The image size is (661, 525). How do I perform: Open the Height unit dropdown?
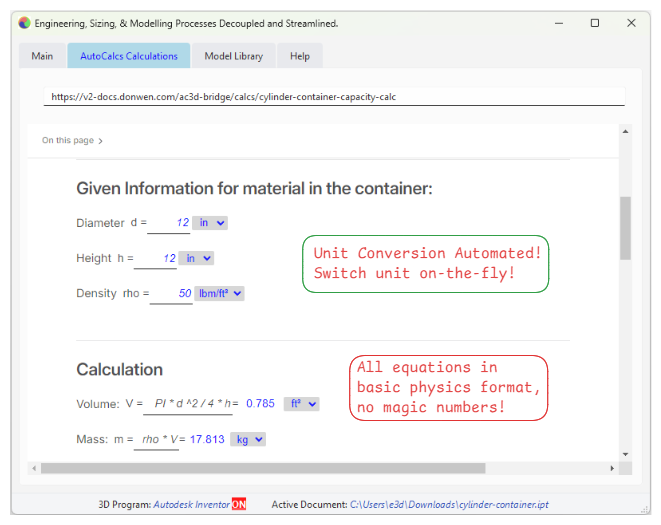click(x=196, y=258)
